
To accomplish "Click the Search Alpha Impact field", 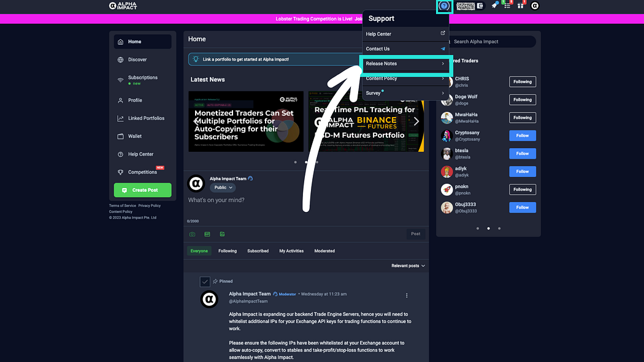I will point(491,42).
